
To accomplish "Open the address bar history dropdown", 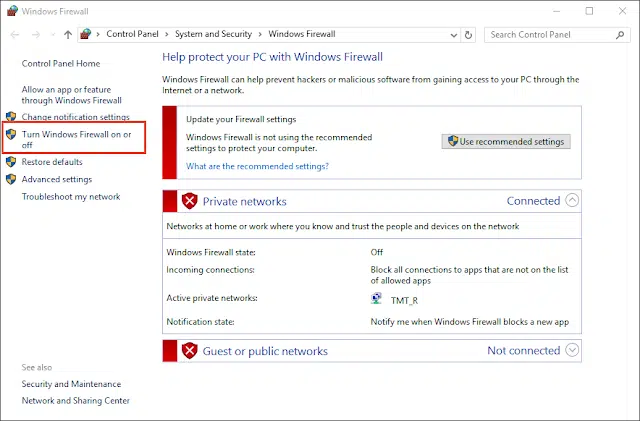I will coord(453,35).
